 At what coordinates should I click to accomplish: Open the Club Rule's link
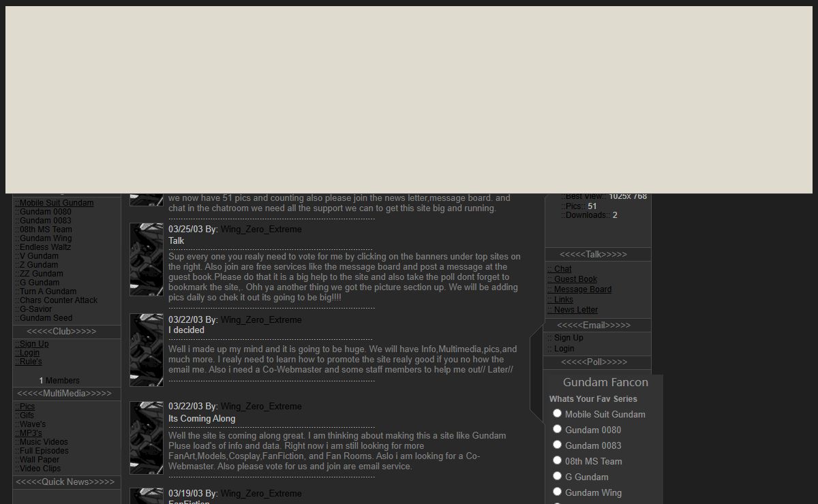[x=29, y=362]
